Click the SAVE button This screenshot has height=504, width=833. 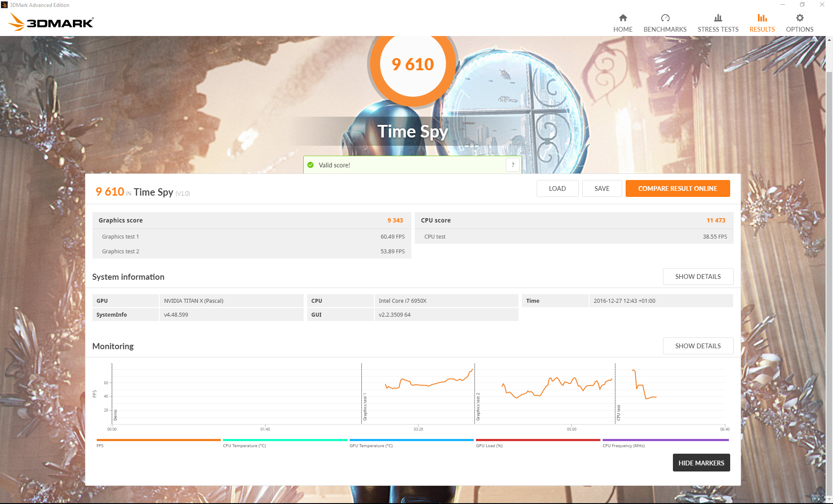(602, 188)
